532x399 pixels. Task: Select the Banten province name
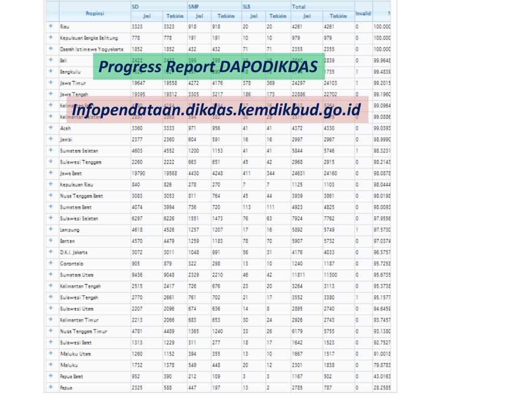tap(67, 241)
